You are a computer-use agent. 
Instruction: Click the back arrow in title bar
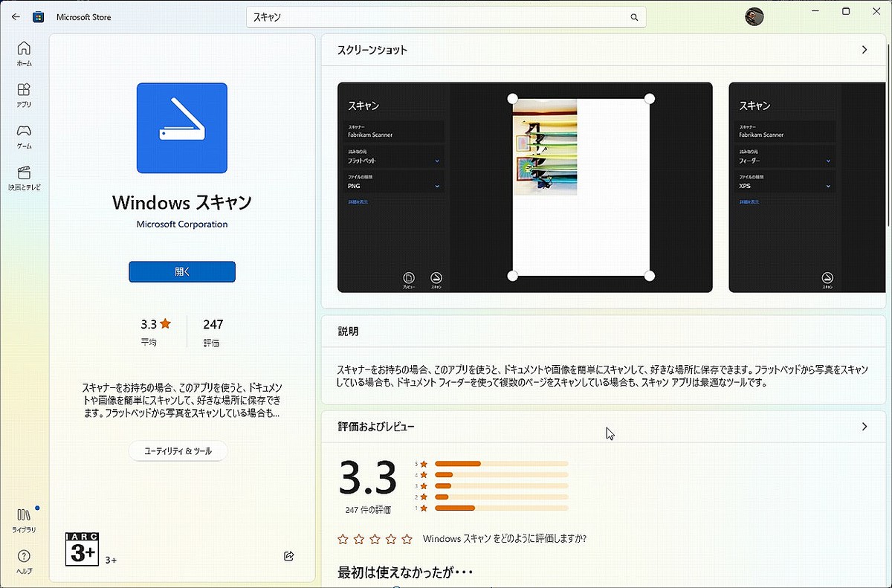(16, 16)
